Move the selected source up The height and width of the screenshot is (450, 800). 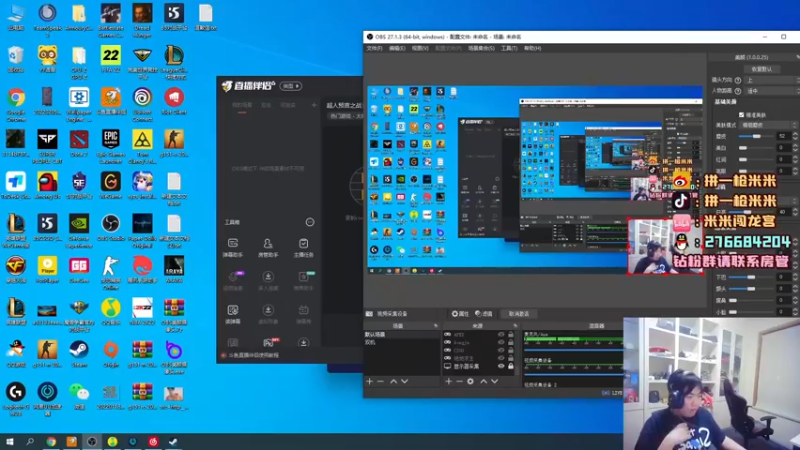click(483, 381)
